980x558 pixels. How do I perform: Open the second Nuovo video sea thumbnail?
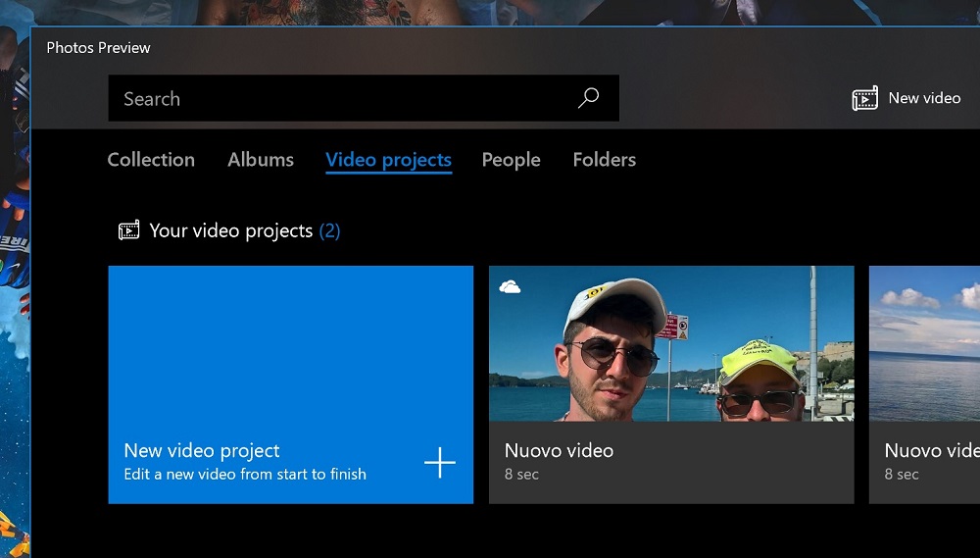(924, 343)
